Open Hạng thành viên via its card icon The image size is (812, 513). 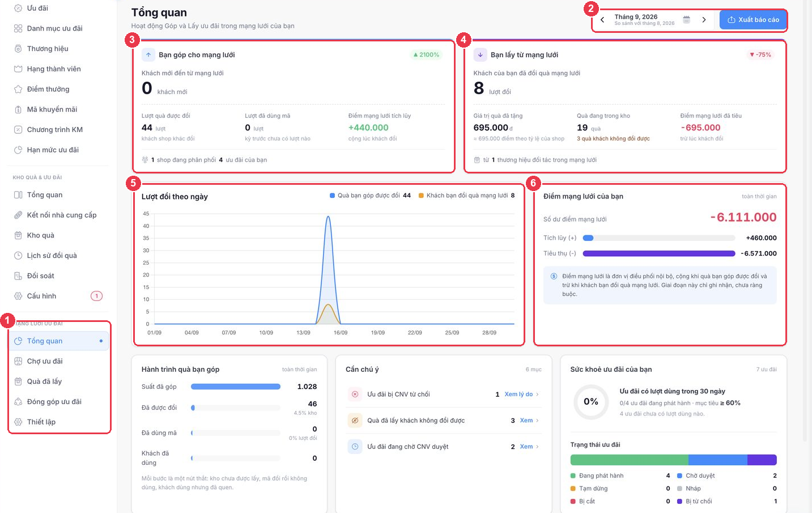click(18, 69)
